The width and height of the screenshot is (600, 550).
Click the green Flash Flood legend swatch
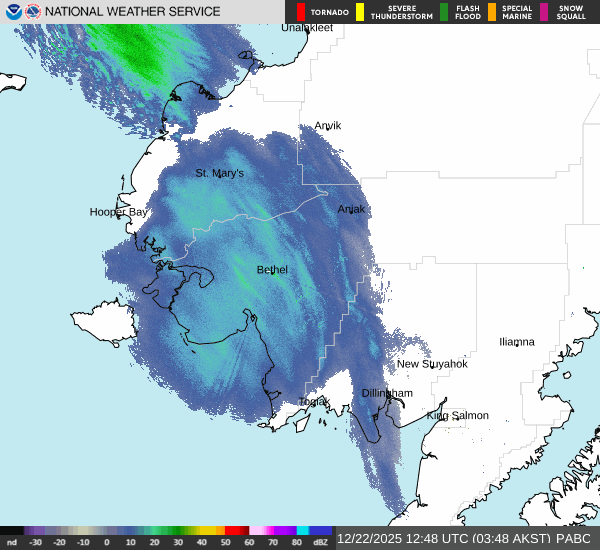point(444,12)
